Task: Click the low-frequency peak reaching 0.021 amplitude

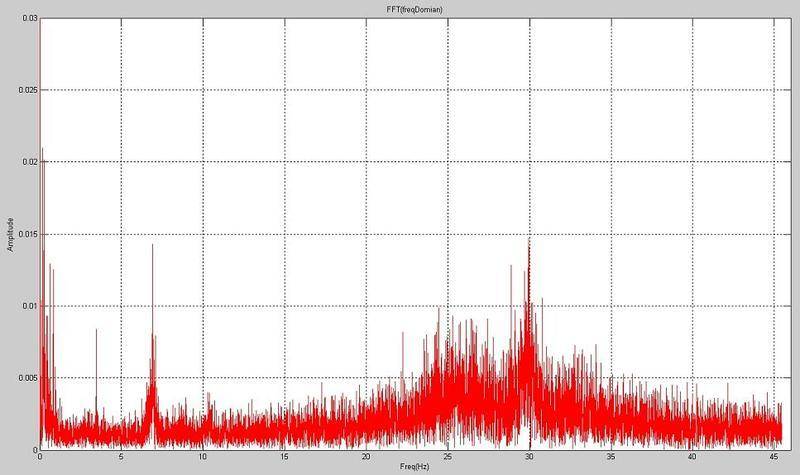Action: point(42,150)
